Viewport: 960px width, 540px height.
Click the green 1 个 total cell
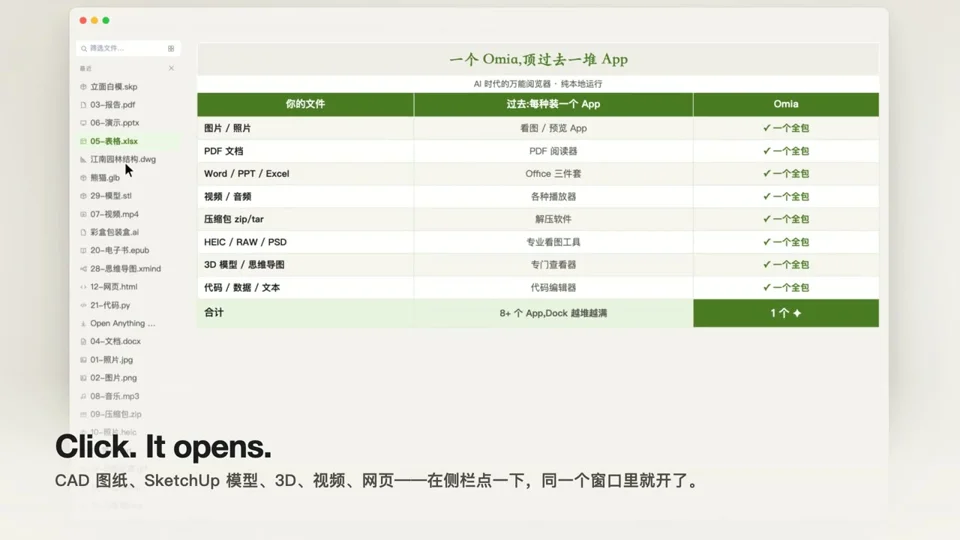coord(786,313)
